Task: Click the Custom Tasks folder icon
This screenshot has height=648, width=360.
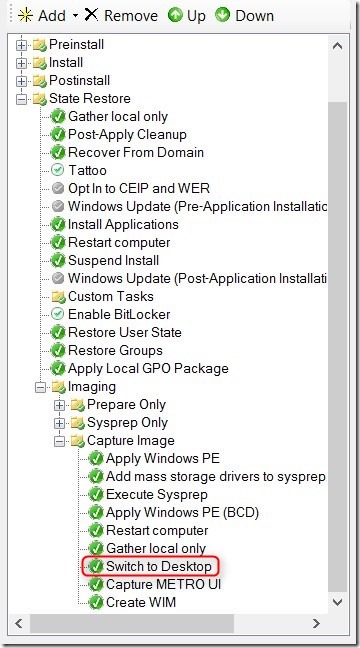Action: (58, 296)
